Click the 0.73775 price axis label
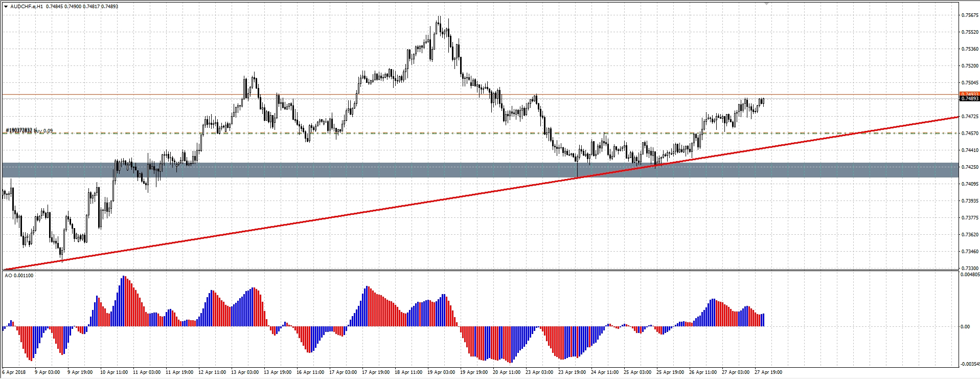Screen dimensions: 980x379 tap(970, 218)
